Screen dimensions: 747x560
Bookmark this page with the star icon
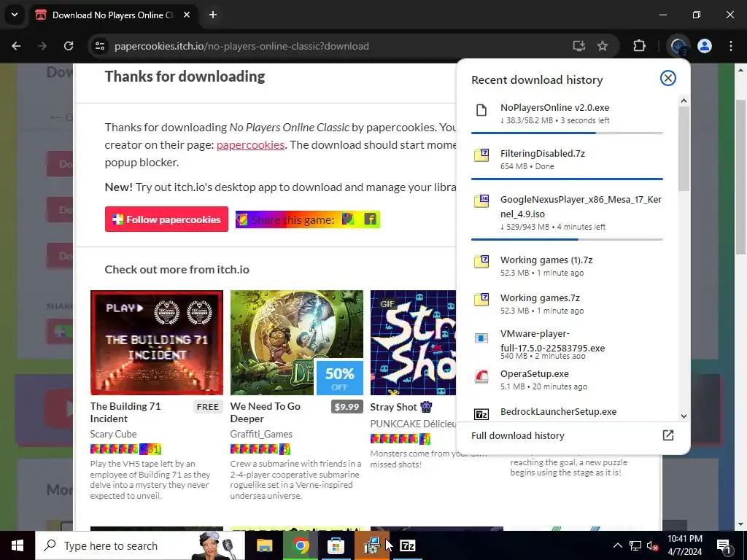click(603, 46)
